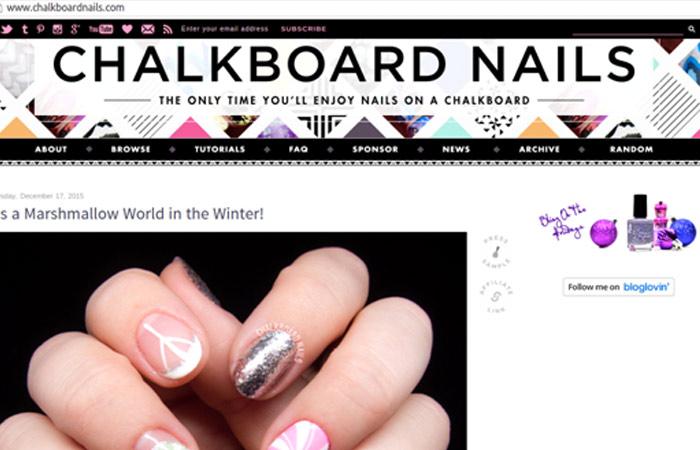The image size is (700, 450).
Task: Click the search magnifier icon
Action: [692, 29]
